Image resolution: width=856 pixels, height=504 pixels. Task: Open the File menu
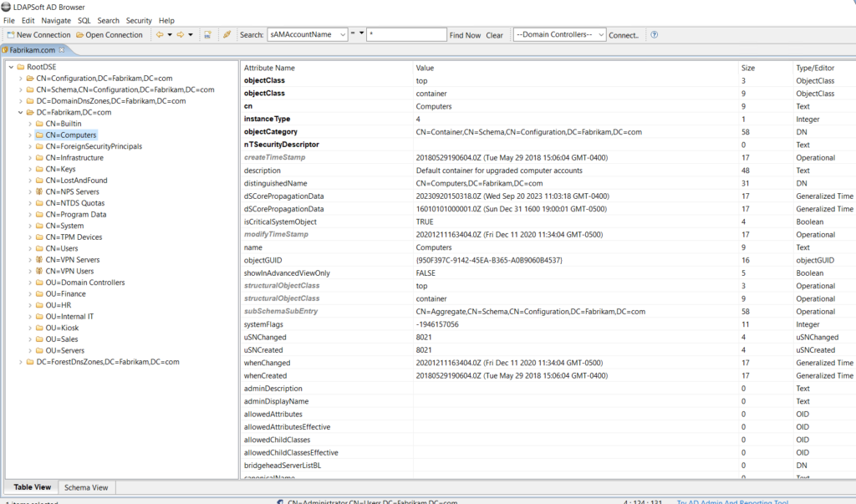(x=9, y=20)
